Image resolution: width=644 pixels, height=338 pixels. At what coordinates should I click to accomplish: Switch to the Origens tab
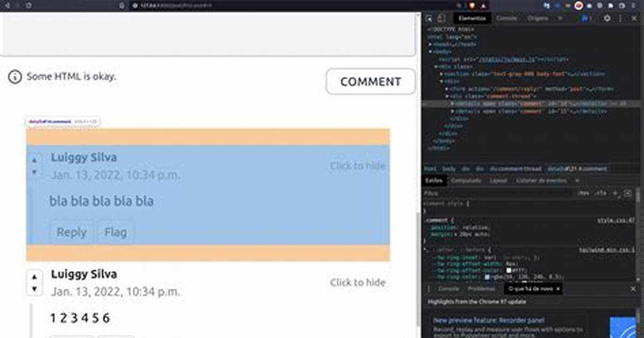tap(538, 18)
